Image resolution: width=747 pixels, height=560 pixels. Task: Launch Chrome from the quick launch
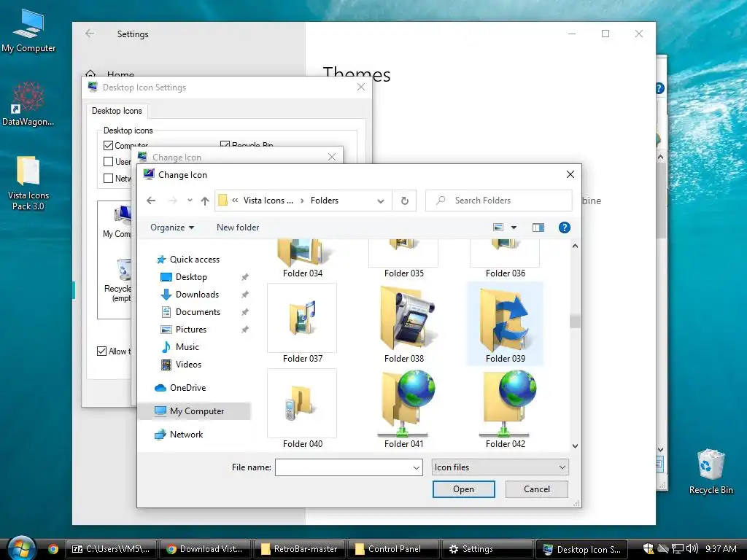(x=53, y=549)
